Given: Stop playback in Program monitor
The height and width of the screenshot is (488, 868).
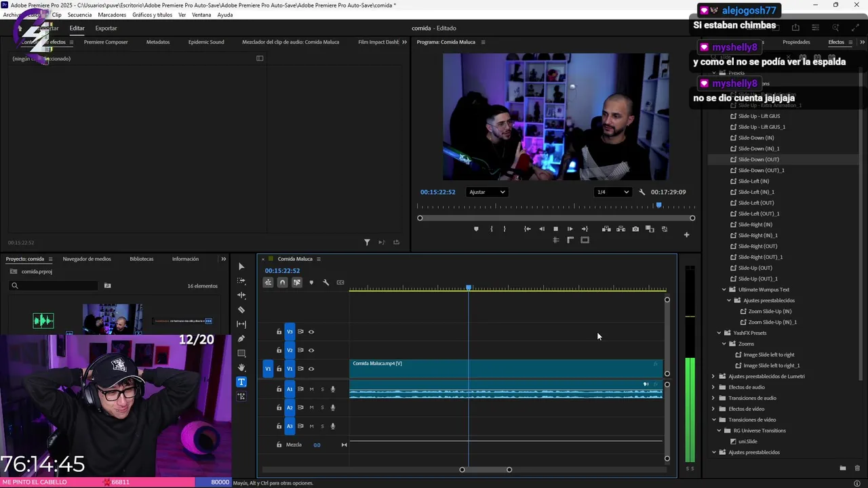Looking at the screenshot, I should 555,229.
